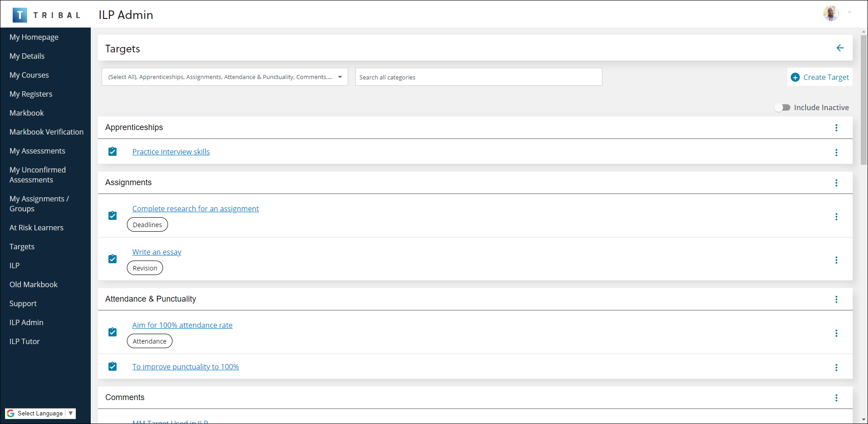Click clipboard icon beside Practice interview skills
This screenshot has height=424, width=868.
tap(112, 152)
